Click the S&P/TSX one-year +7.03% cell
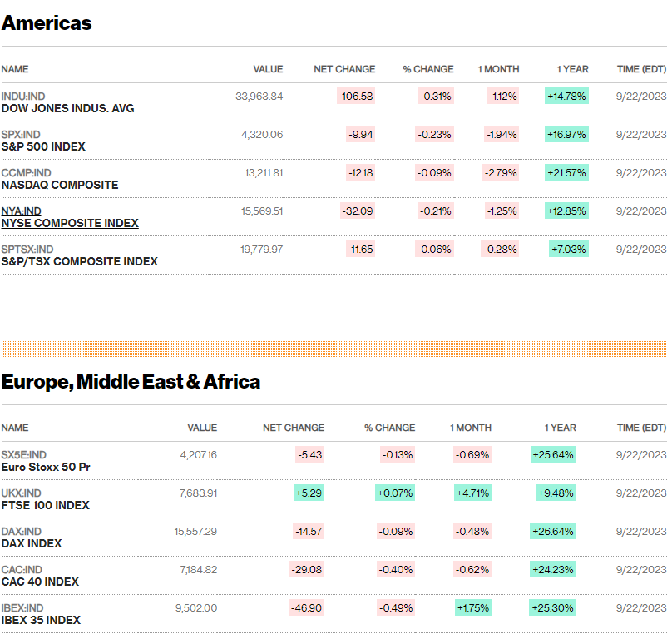The image size is (672, 639). tap(569, 249)
